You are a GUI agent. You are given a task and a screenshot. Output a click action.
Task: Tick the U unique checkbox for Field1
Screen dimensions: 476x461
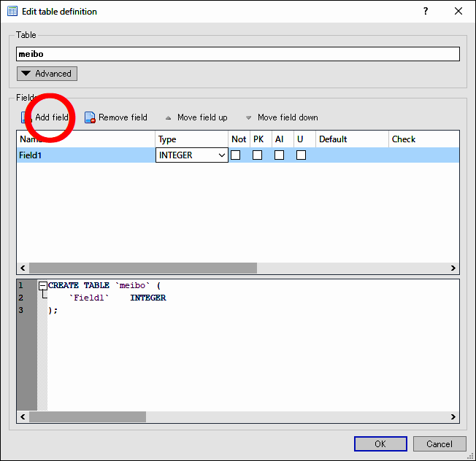tap(301, 155)
